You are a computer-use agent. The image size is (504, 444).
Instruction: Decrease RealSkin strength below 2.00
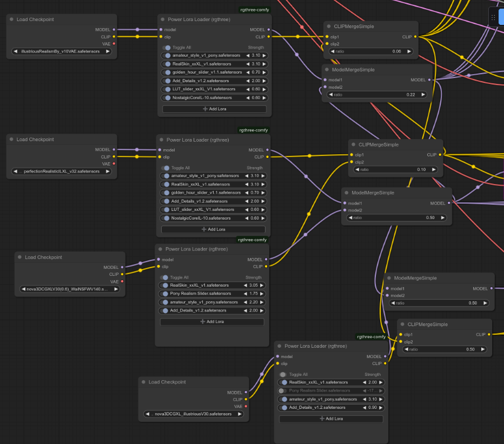point(364,382)
